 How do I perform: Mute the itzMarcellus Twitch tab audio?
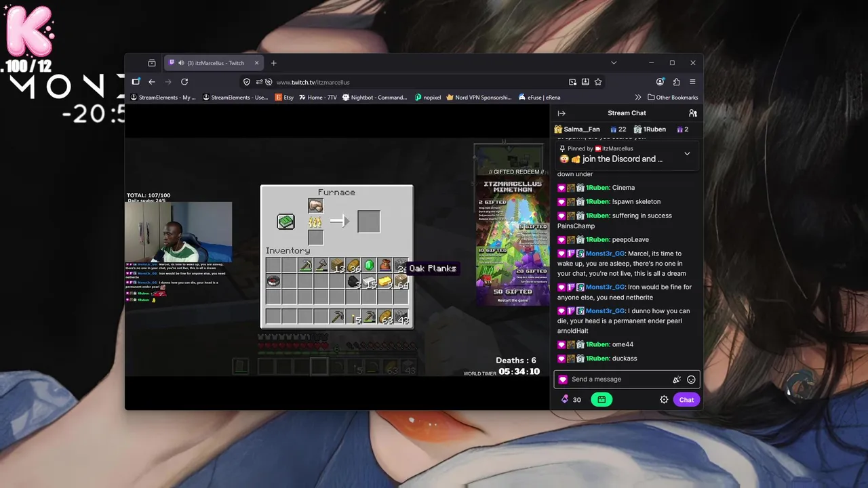(x=181, y=63)
